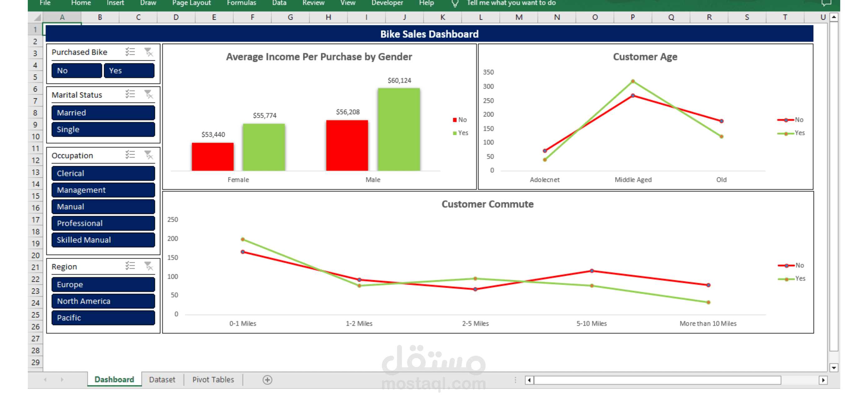Image resolution: width=868 pixels, height=401 pixels.
Task: Clear filter on Region slicer
Action: pos(148,266)
